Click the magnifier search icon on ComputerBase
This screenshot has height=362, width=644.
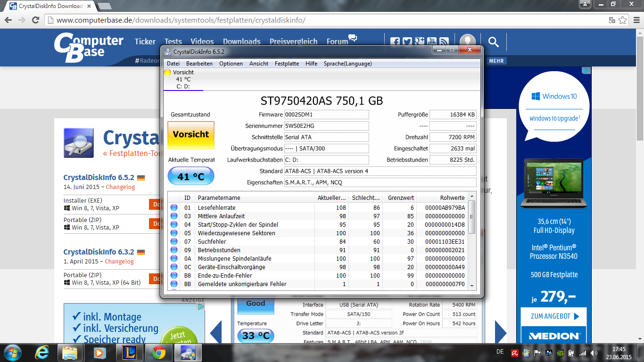pyautogui.click(x=494, y=42)
